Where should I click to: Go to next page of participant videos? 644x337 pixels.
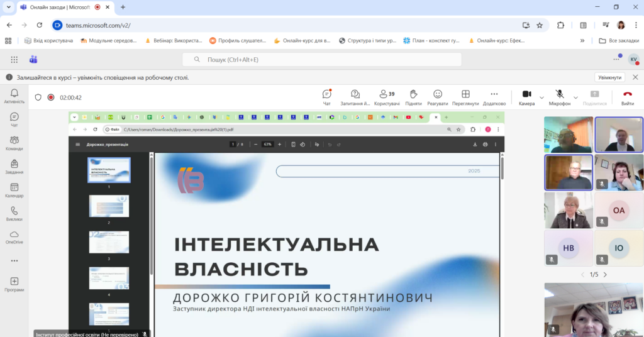605,275
